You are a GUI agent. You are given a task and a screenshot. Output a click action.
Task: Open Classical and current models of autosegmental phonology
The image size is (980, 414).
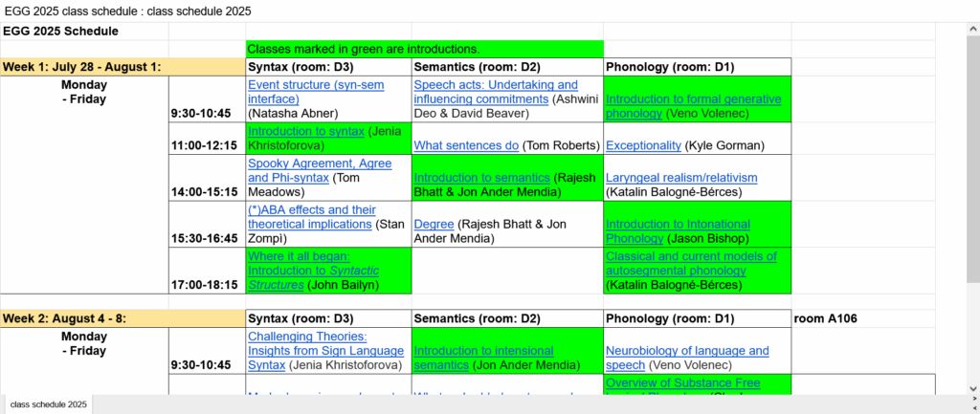click(x=691, y=256)
